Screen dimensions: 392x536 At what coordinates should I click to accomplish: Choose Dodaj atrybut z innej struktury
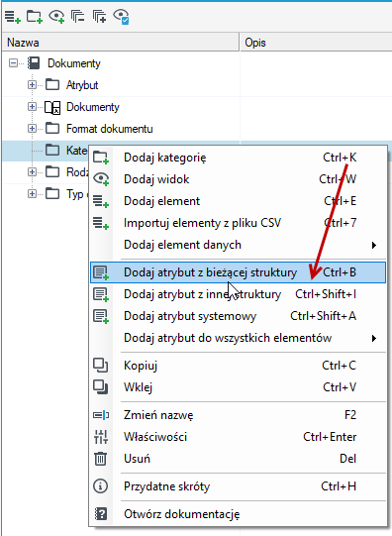(x=238, y=294)
